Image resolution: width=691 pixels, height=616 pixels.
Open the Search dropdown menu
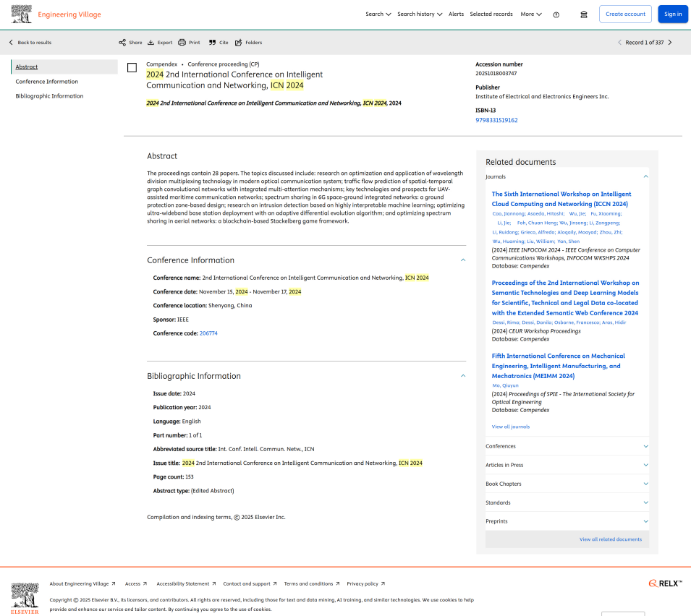(378, 14)
